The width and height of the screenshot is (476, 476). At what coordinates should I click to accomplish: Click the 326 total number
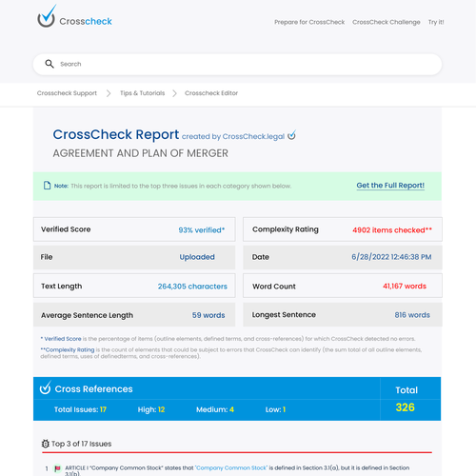coord(406,407)
